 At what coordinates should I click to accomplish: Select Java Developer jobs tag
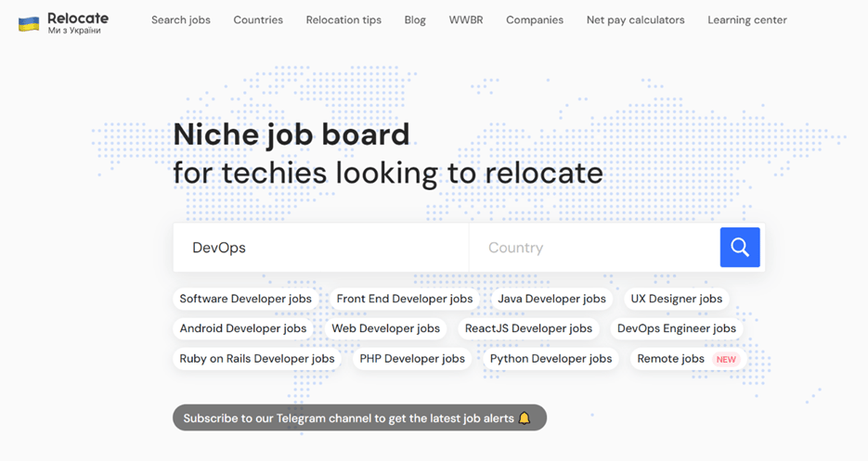pyautogui.click(x=552, y=299)
